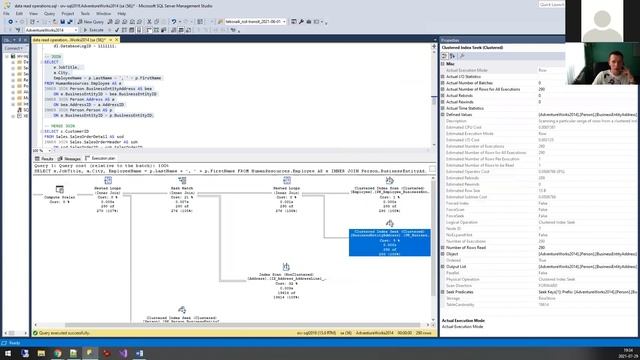Open Chrome from the taskbar
This screenshot has width=640, height=360.
(x=58, y=353)
